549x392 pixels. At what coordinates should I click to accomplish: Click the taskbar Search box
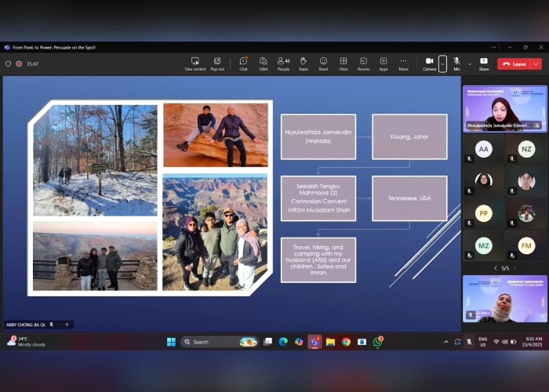(220, 342)
